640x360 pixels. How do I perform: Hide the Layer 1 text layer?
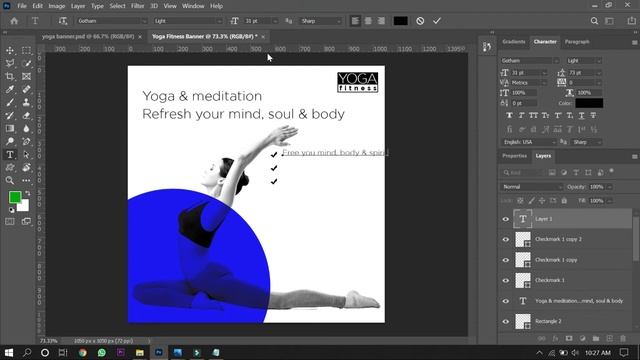(506, 219)
